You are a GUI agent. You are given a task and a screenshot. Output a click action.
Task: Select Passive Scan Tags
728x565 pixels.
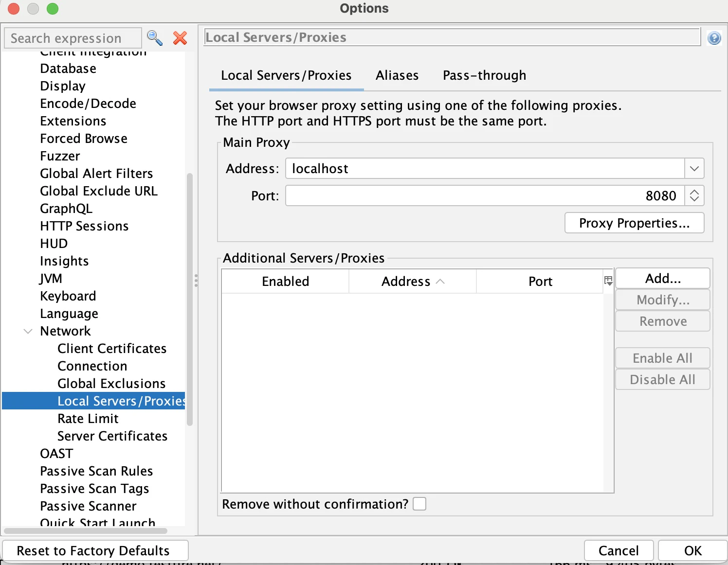[x=94, y=489]
